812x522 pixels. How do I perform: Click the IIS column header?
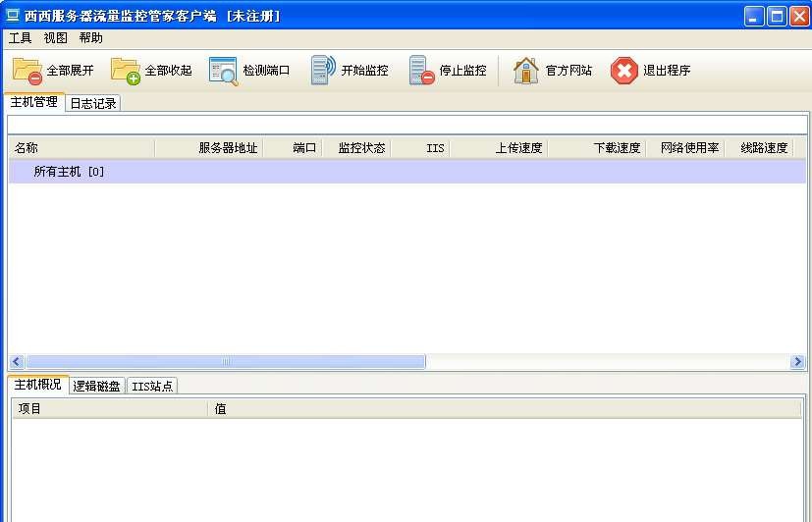click(x=420, y=148)
